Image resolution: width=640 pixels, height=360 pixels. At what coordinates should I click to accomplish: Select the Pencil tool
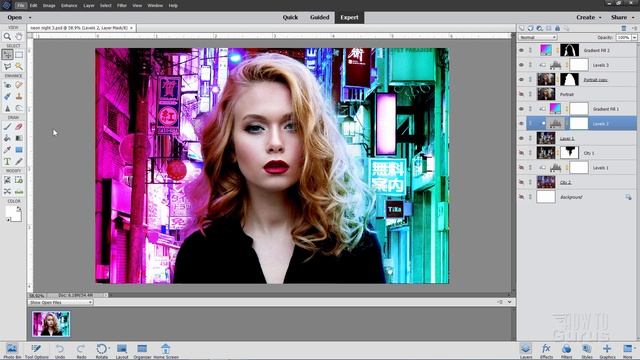pyautogui.click(x=19, y=162)
